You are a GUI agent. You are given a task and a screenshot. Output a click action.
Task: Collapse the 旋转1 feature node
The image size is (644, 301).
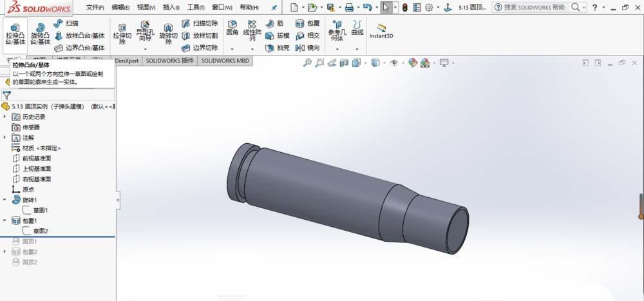pyautogui.click(x=5, y=199)
